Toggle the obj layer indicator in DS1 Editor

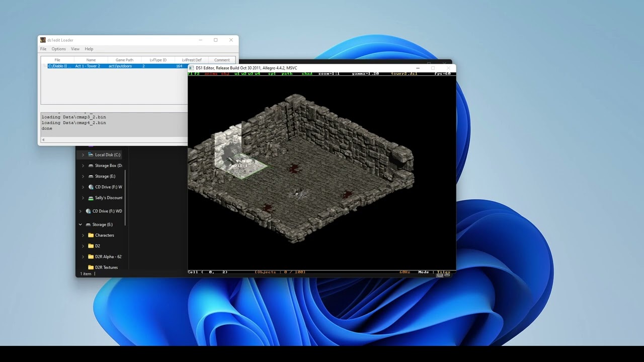click(225, 74)
